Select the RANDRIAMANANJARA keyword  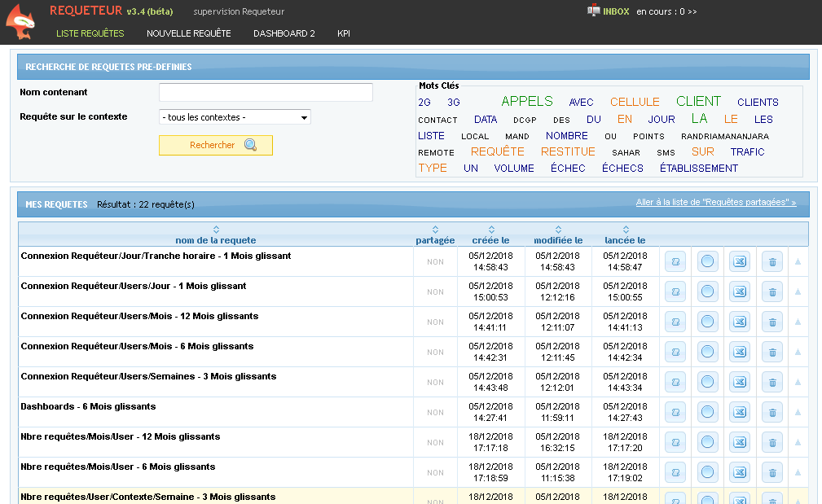(x=725, y=136)
